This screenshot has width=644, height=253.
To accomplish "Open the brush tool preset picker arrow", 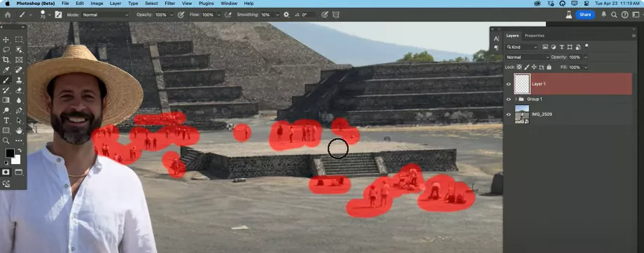I will pyautogui.click(x=30, y=15).
